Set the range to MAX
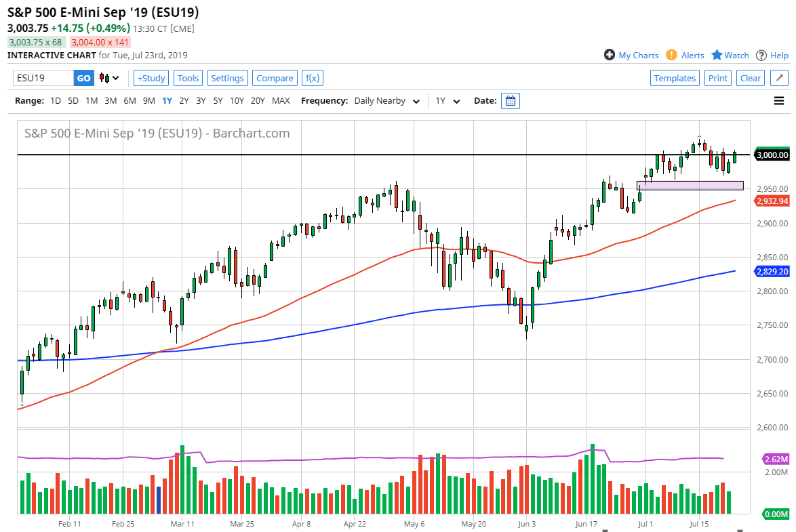 [x=281, y=101]
